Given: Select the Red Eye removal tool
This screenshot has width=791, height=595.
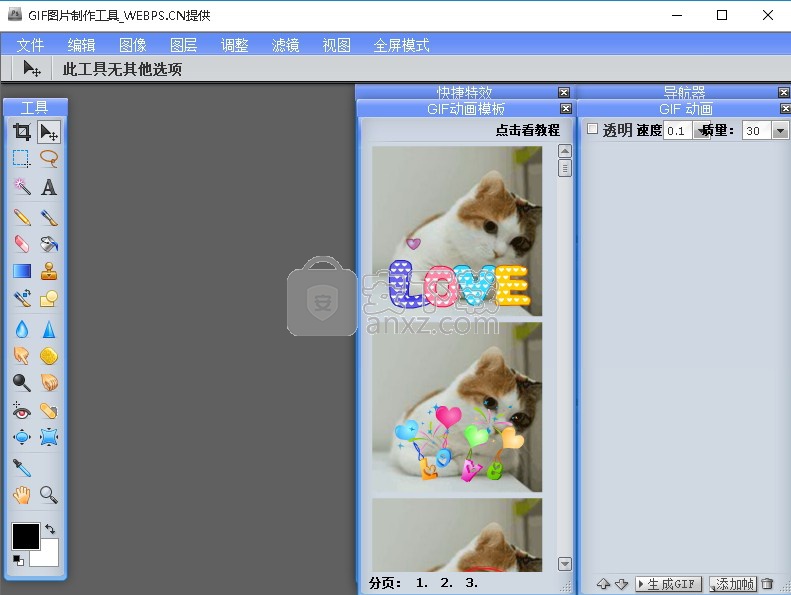Looking at the screenshot, I should click(22, 411).
